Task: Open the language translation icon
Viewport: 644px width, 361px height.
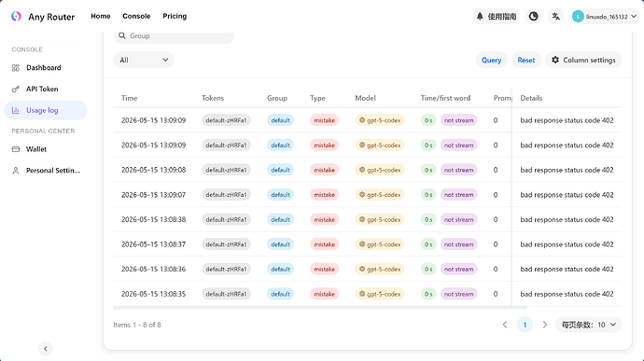Action: click(555, 17)
